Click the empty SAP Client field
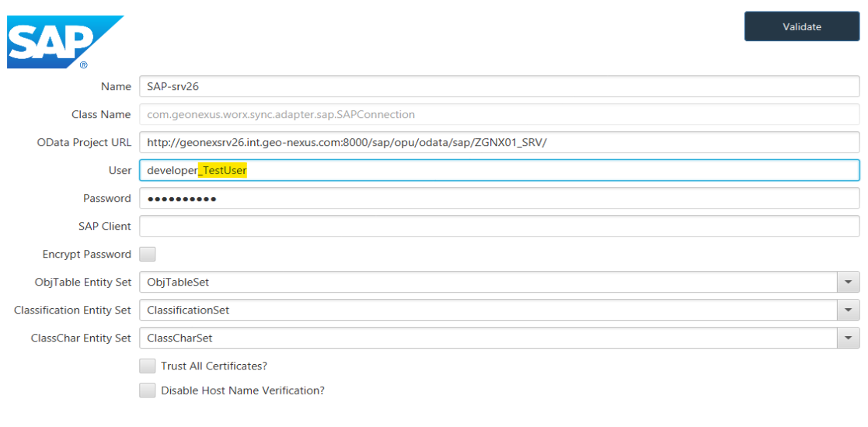This screenshot has height=427, width=868. pos(500,226)
